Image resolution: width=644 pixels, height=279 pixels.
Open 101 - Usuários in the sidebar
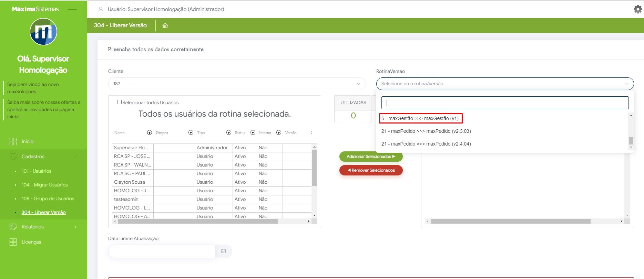click(x=37, y=171)
